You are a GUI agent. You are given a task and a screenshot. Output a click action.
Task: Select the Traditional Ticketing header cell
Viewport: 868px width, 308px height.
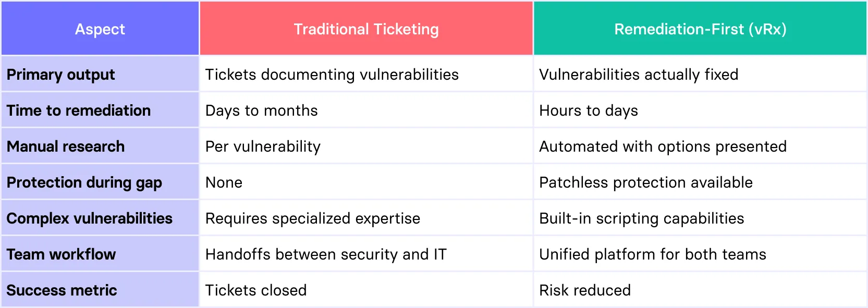pos(366,29)
